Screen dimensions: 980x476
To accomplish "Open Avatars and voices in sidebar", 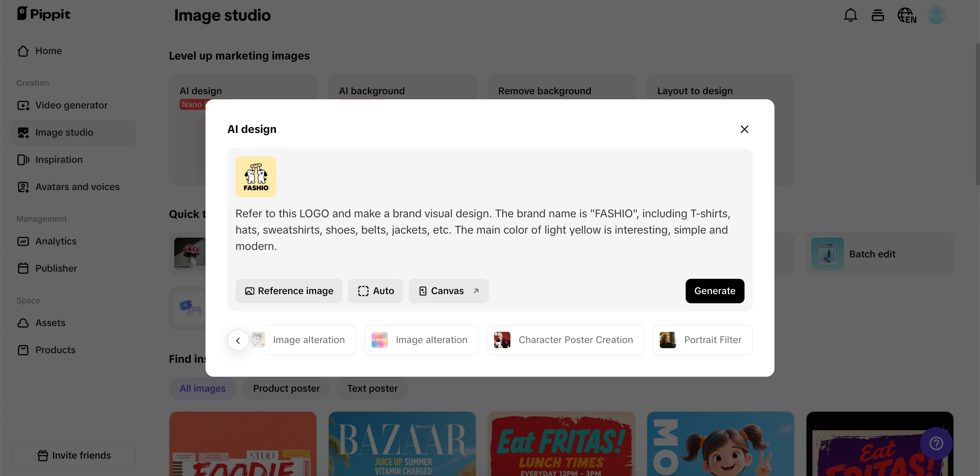I will coord(77,187).
